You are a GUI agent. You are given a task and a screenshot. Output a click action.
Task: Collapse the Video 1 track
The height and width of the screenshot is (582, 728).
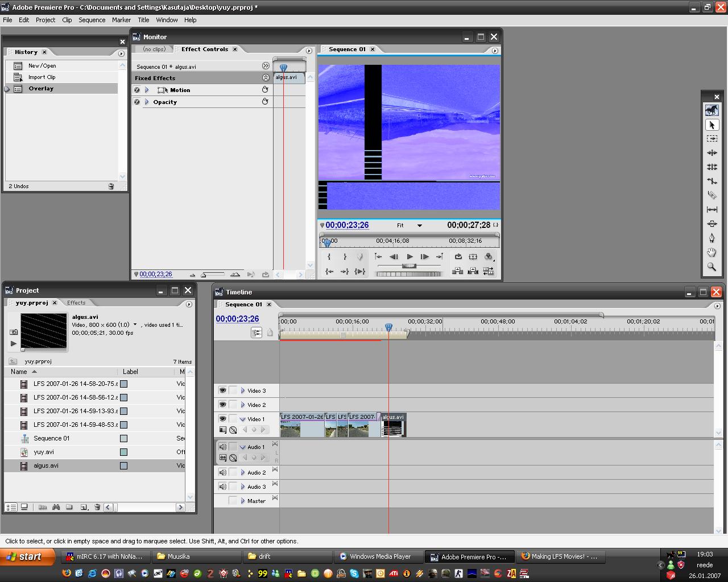tap(243, 419)
